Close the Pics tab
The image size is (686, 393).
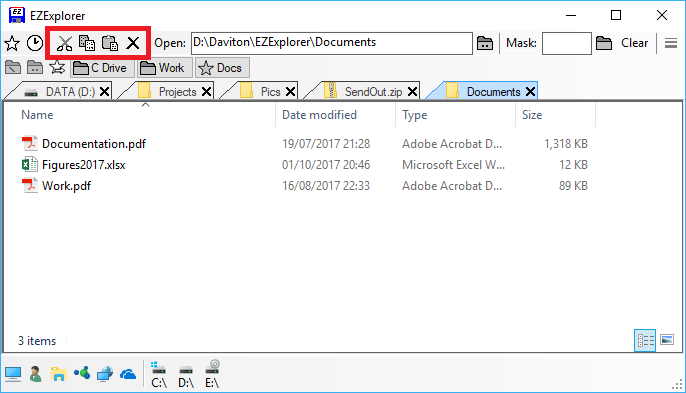pyautogui.click(x=290, y=91)
